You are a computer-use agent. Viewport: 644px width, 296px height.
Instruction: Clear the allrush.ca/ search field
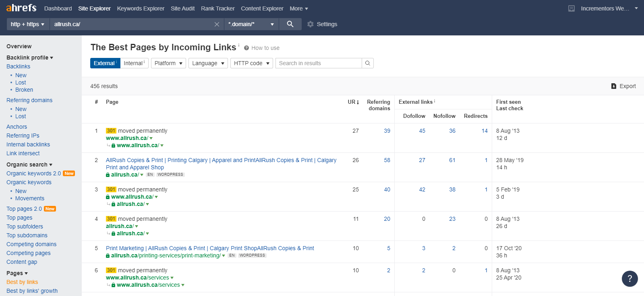point(217,24)
